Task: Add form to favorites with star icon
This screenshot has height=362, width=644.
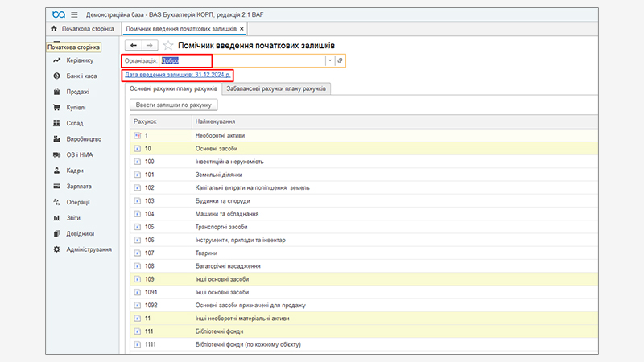Action: [x=168, y=45]
